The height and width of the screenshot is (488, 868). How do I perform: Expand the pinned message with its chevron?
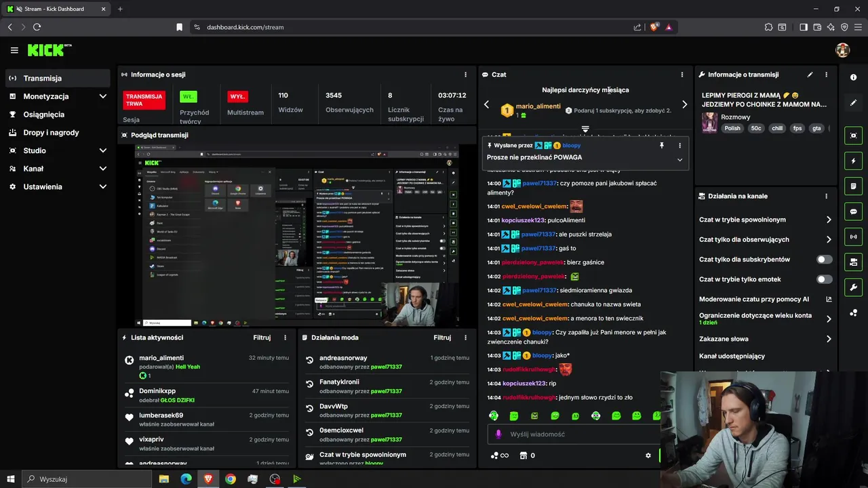pos(679,160)
